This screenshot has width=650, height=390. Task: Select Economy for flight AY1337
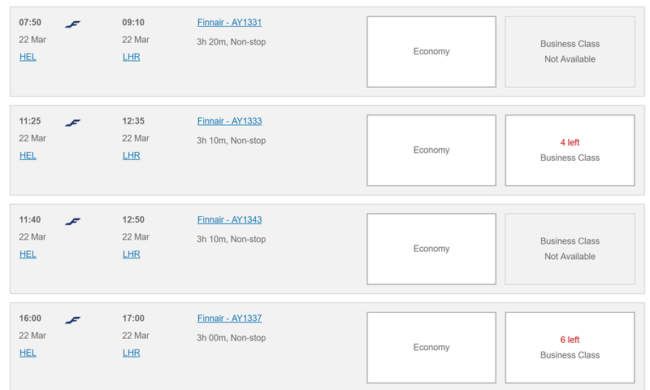431,348
